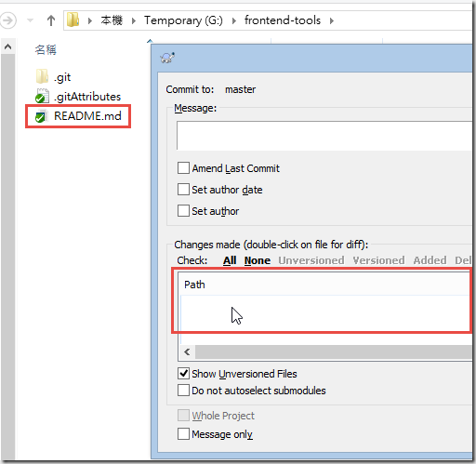Click the folder icon in address bar

pyautogui.click(x=73, y=20)
